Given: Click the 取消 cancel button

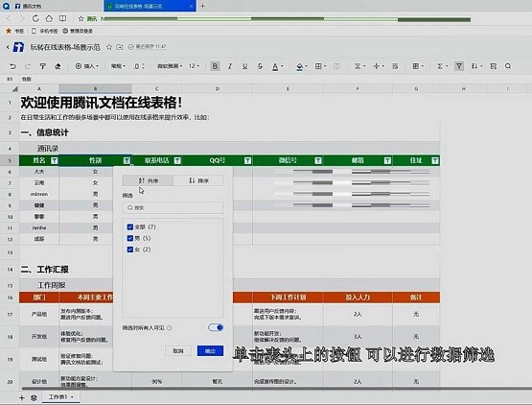Looking at the screenshot, I should [178, 351].
